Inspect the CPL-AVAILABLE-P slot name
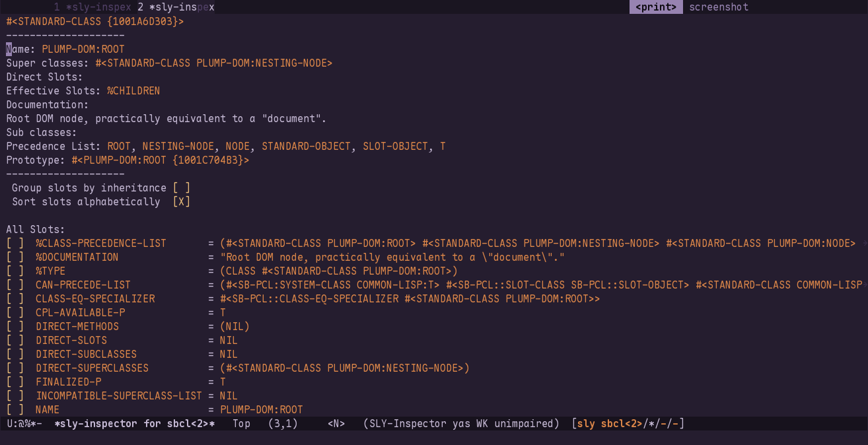The height and width of the screenshot is (445, 868). click(81, 313)
